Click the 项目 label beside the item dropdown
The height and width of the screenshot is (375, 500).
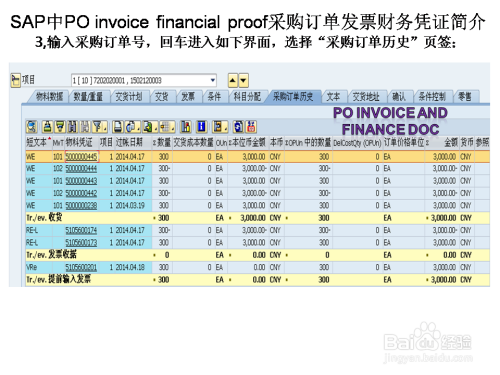pos(28,80)
